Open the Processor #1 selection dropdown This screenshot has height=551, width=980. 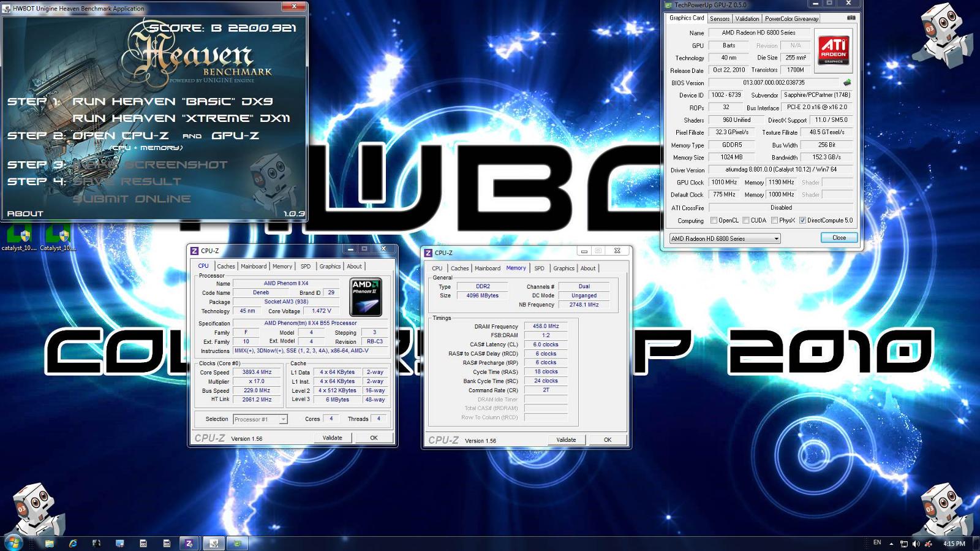260,419
